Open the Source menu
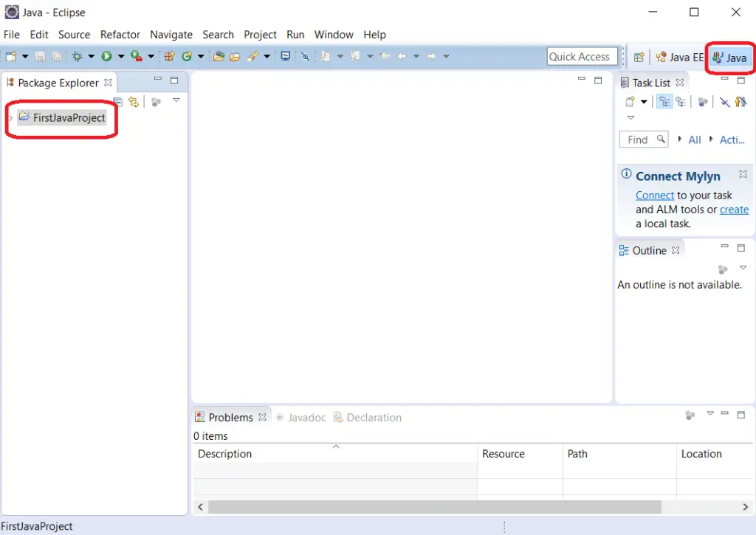This screenshot has width=756, height=535. click(x=74, y=35)
